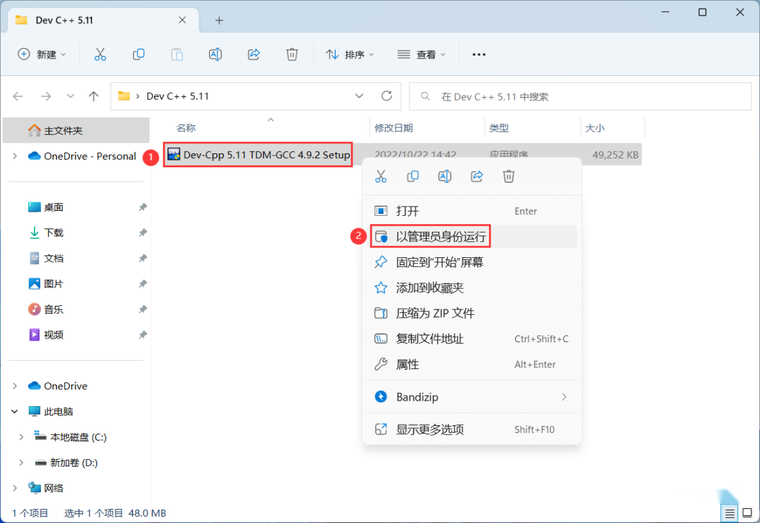
Task: Expand the 网络 tree node
Action: [x=15, y=488]
